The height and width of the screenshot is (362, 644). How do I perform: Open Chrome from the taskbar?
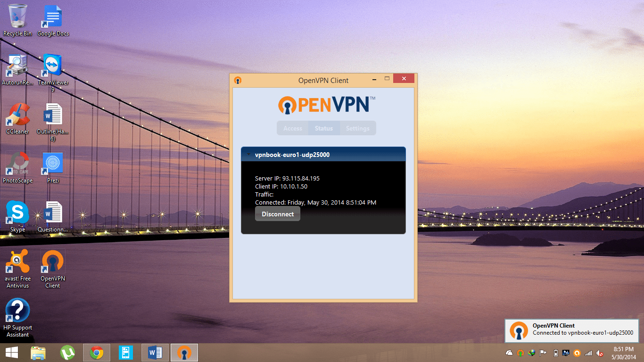97,353
